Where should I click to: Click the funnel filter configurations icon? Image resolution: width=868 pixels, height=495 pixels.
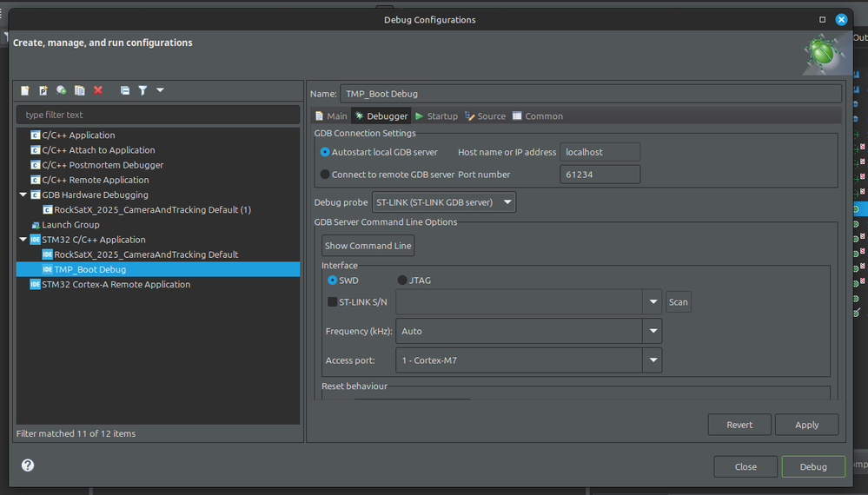142,90
